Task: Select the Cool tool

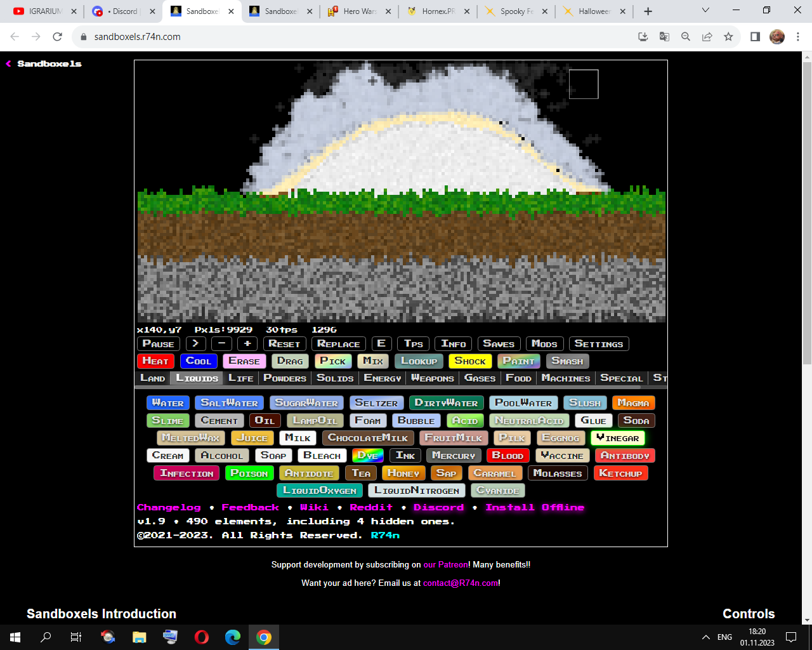Action: (199, 361)
